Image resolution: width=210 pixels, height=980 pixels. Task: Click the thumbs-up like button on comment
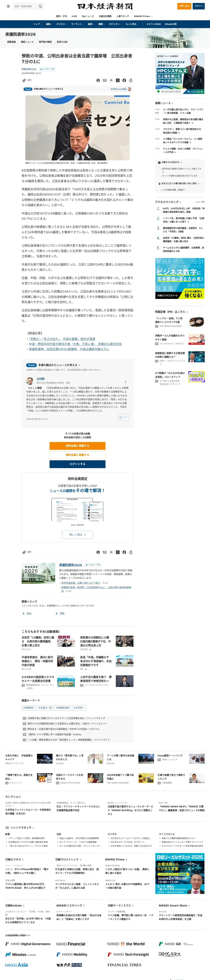(x=123, y=417)
